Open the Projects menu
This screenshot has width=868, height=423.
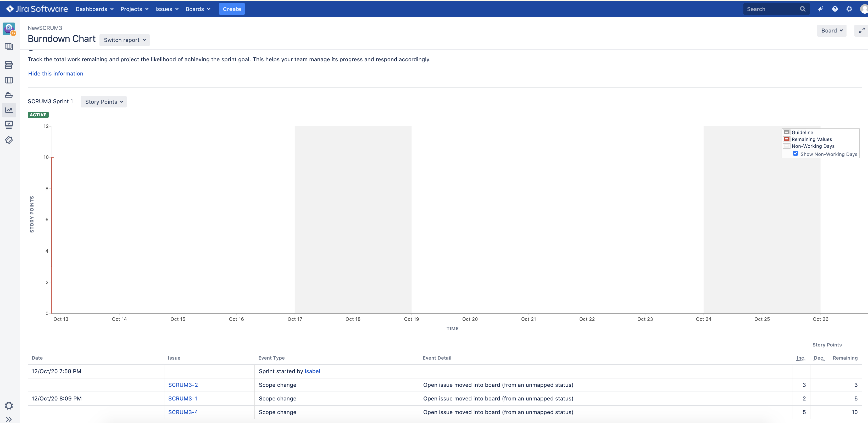pyautogui.click(x=134, y=9)
